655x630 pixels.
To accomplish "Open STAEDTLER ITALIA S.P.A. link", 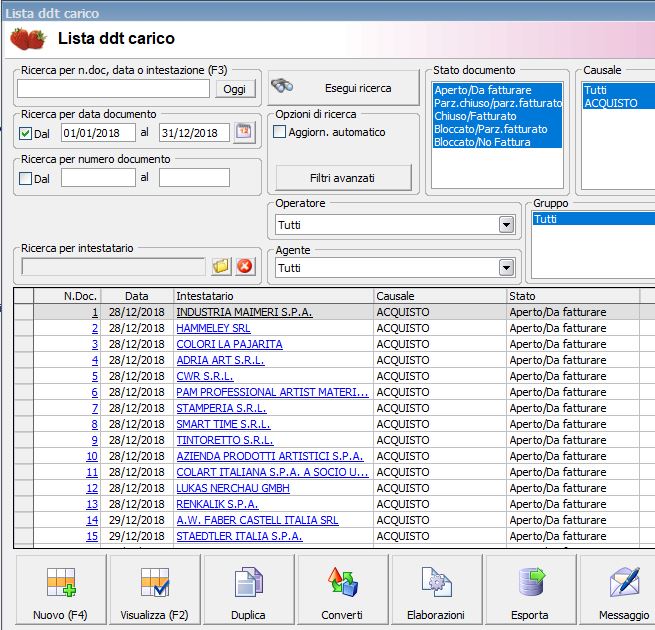I will (239, 536).
